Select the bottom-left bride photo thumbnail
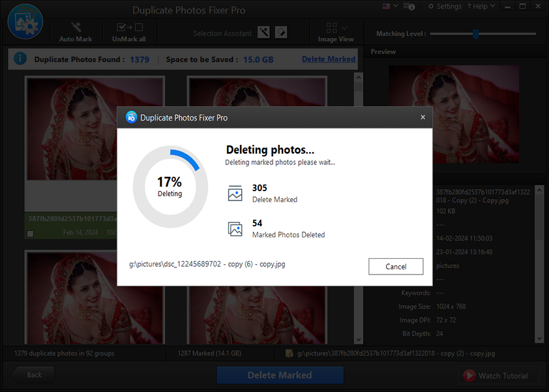This screenshot has width=549, height=392. [x=95, y=298]
